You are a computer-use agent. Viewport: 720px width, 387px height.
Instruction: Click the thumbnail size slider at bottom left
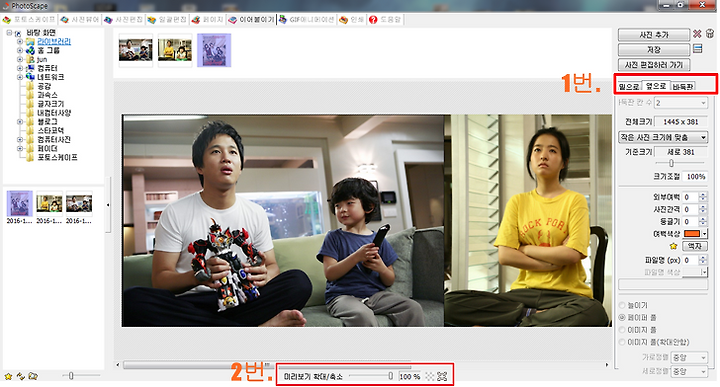pyautogui.click(x=80, y=376)
